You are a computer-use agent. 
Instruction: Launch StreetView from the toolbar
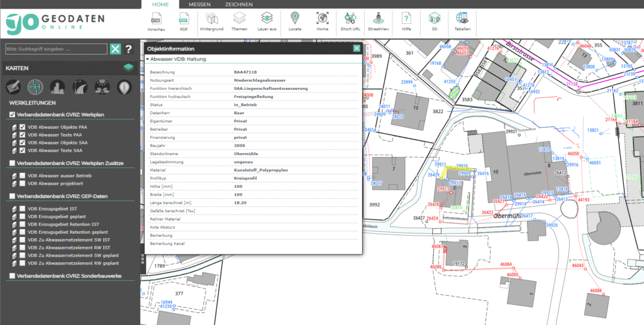(378, 19)
